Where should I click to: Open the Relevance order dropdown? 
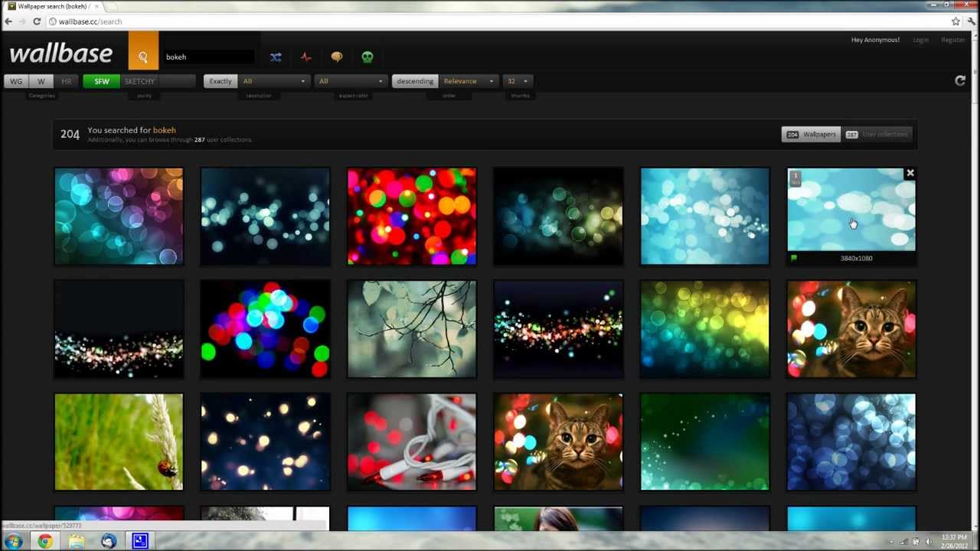(x=469, y=81)
